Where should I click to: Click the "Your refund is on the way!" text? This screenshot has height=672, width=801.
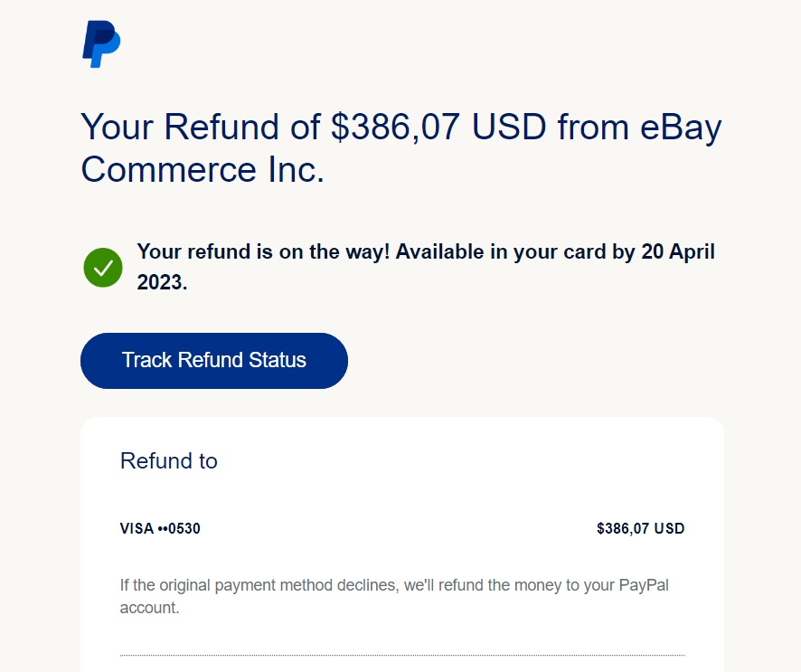point(264,251)
